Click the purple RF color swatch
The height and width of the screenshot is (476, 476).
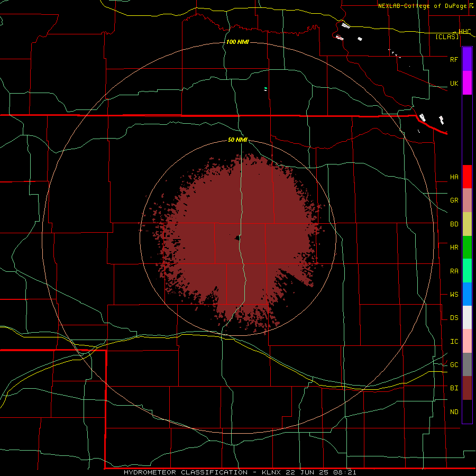(x=467, y=59)
